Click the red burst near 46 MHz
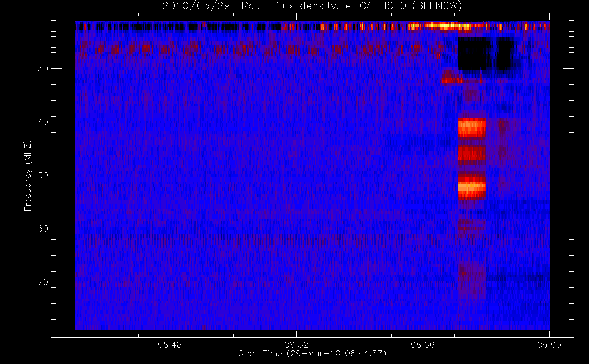 [471, 153]
